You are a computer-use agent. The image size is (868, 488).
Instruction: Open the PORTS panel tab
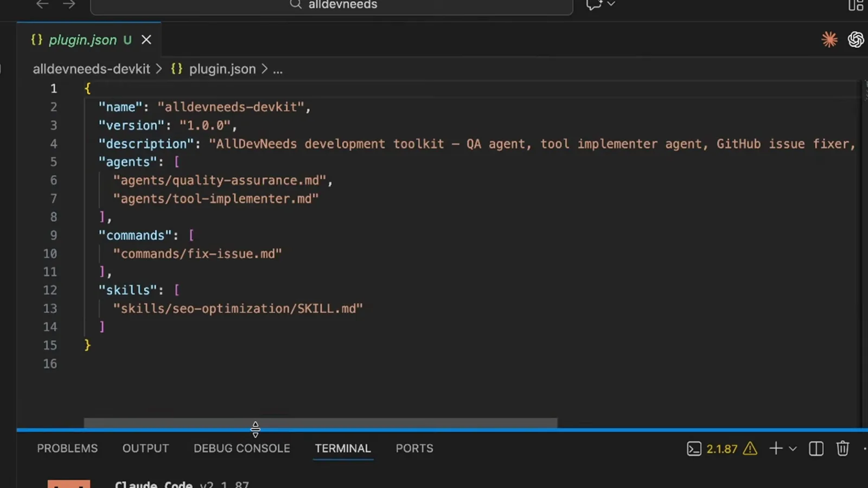click(414, 448)
